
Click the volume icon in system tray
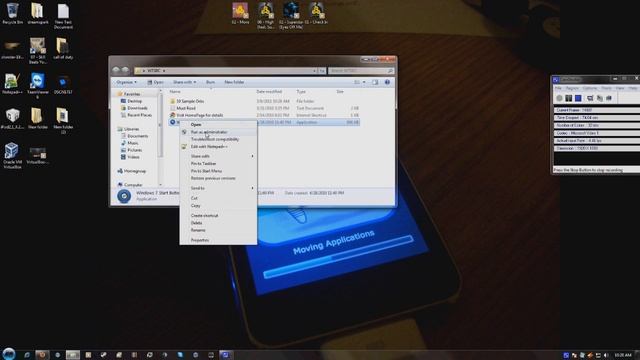pyautogui.click(x=606, y=355)
